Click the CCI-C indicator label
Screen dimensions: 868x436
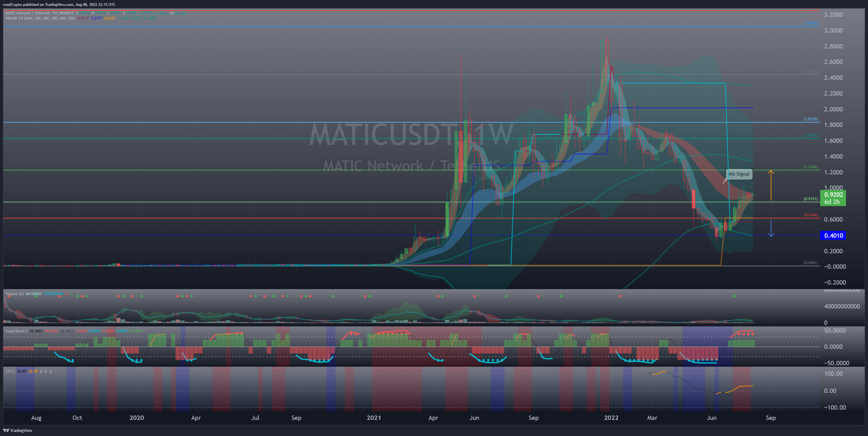[10, 371]
